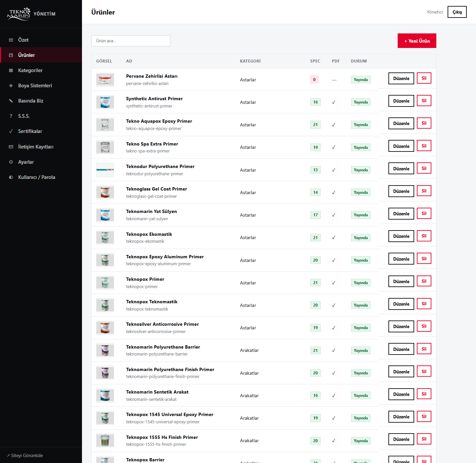The width and height of the screenshot is (476, 463).
Task: Click the Ayarlar gear icon
Action: (x=11, y=162)
